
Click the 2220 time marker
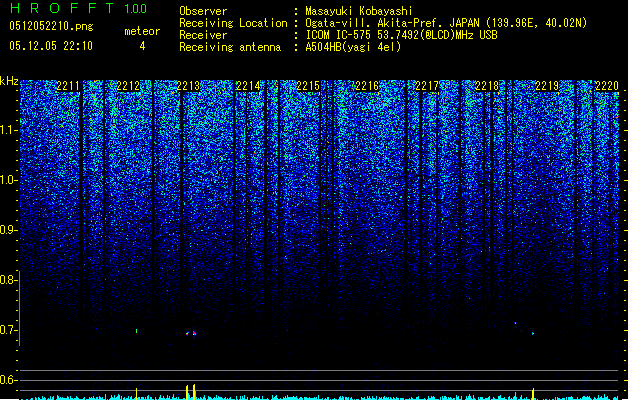click(x=607, y=86)
